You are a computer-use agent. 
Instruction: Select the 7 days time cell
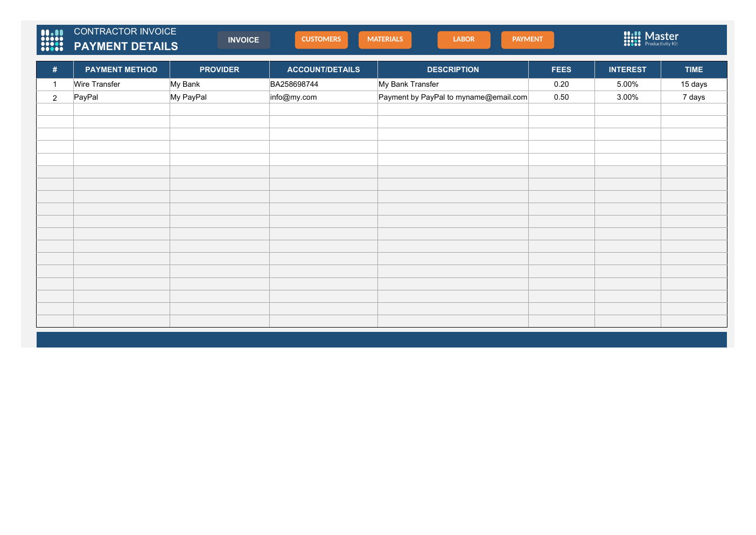pyautogui.click(x=694, y=97)
